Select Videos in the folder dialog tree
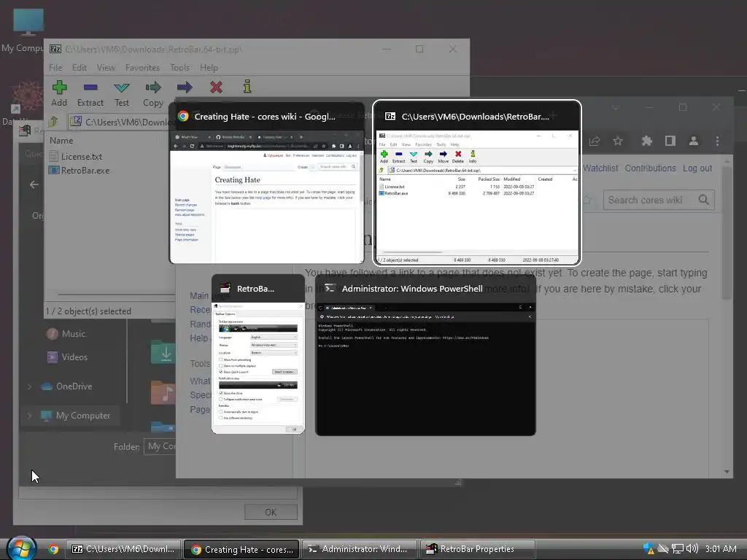Image resolution: width=747 pixels, height=560 pixels. coord(67,357)
